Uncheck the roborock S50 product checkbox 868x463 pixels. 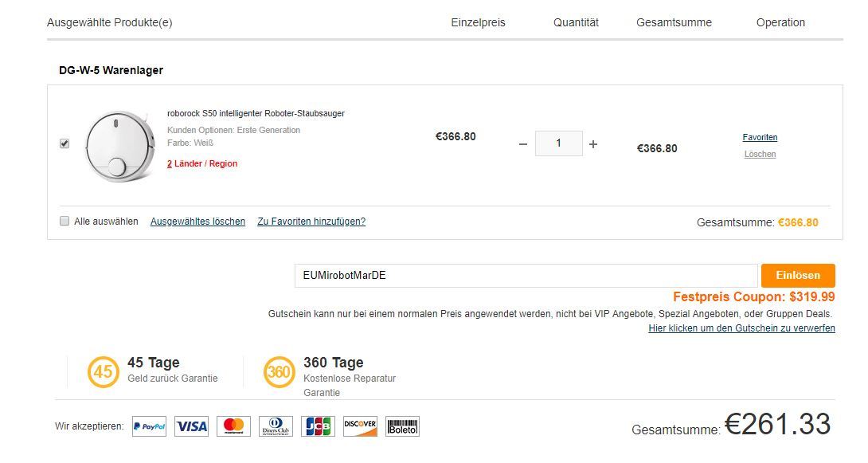pyautogui.click(x=65, y=143)
